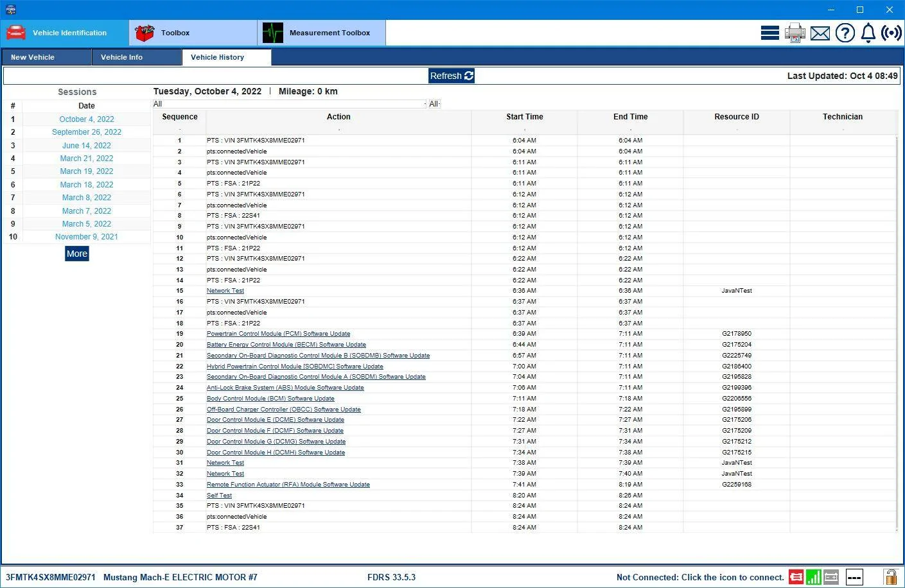
Task: Open the Vehicle Identification tab
Action: point(64,33)
